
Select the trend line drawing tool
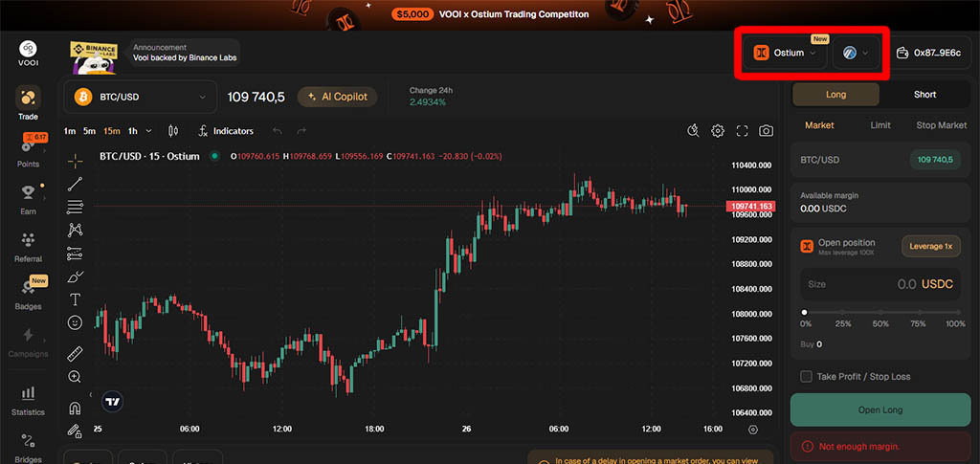[x=75, y=185]
